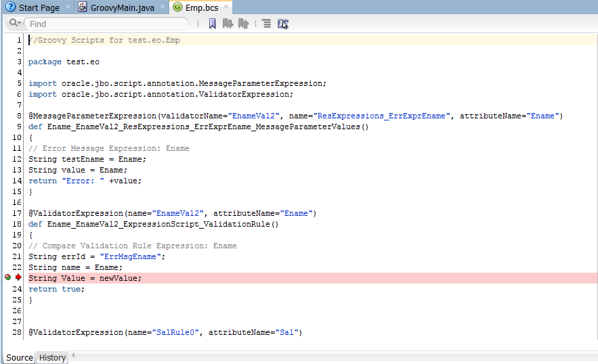
Task: Click line number 9 in gutter
Action: (x=19, y=127)
